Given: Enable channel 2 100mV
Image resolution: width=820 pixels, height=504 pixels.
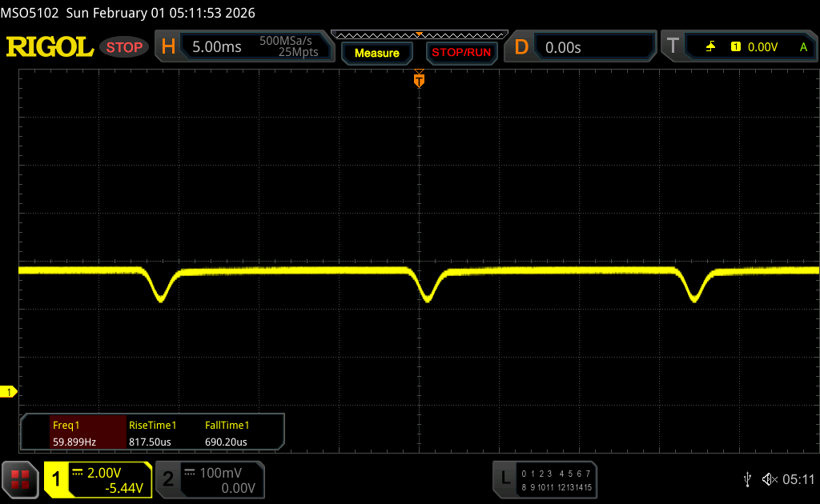Looking at the screenshot, I should click(x=208, y=479).
